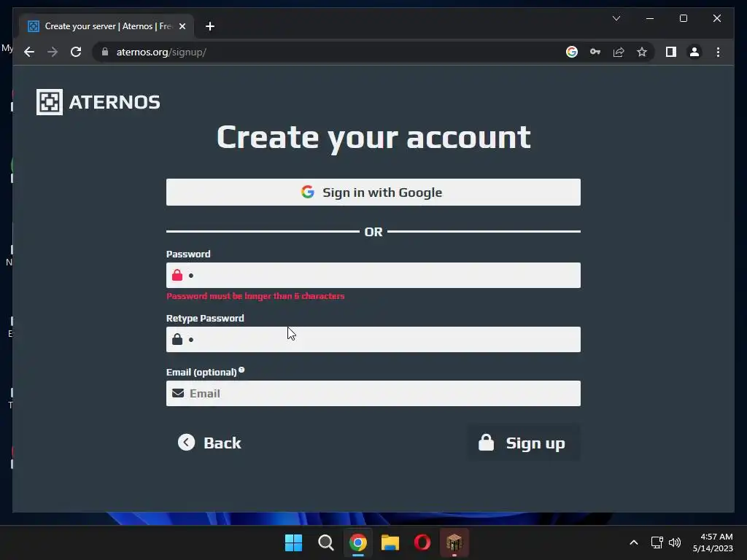Minimize the Chrome window
This screenshot has height=560, width=747.
coord(650,18)
